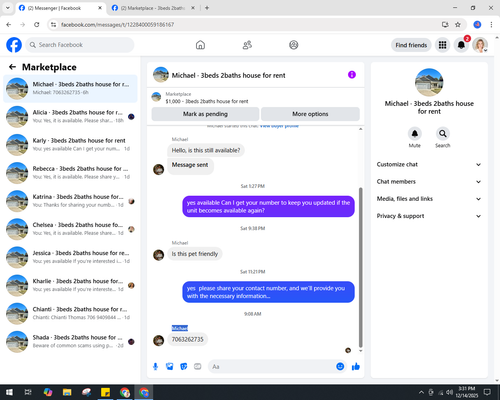The image size is (500, 400).
Task: Focus the Search Facebook field
Action: coord(80,45)
